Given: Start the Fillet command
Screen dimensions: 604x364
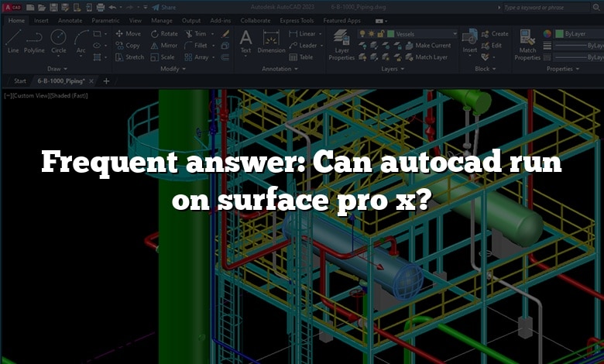Looking at the screenshot, I should coord(196,46).
